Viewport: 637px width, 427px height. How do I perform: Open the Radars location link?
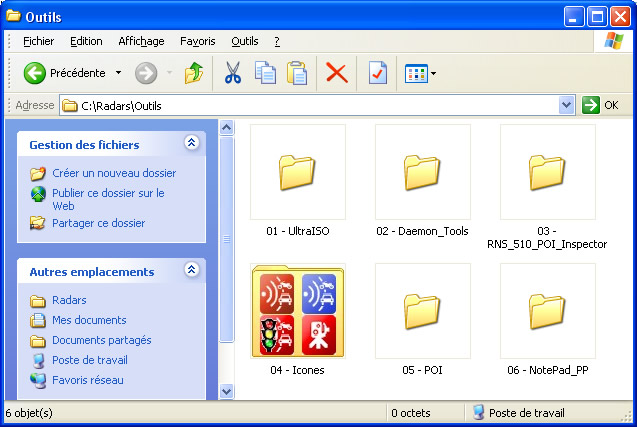(69, 300)
